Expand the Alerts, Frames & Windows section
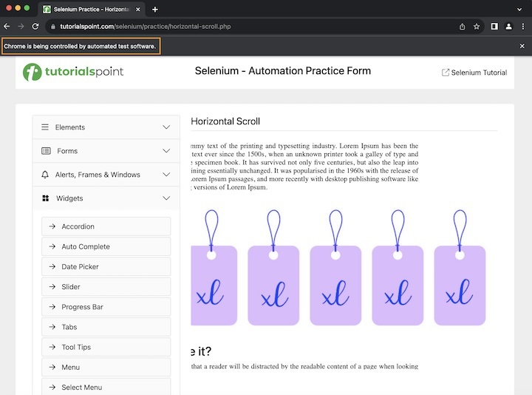Screen dimensions: 532x395 (x=106, y=175)
